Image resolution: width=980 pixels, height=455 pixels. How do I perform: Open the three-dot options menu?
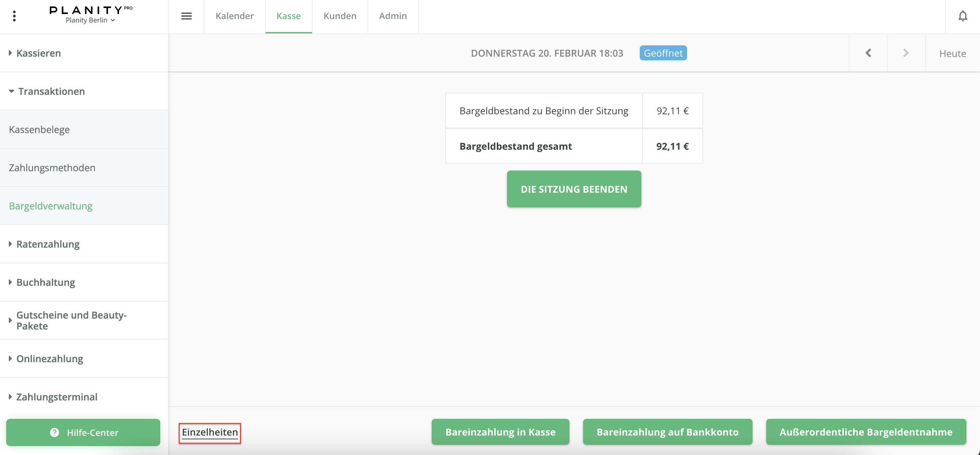pos(14,16)
